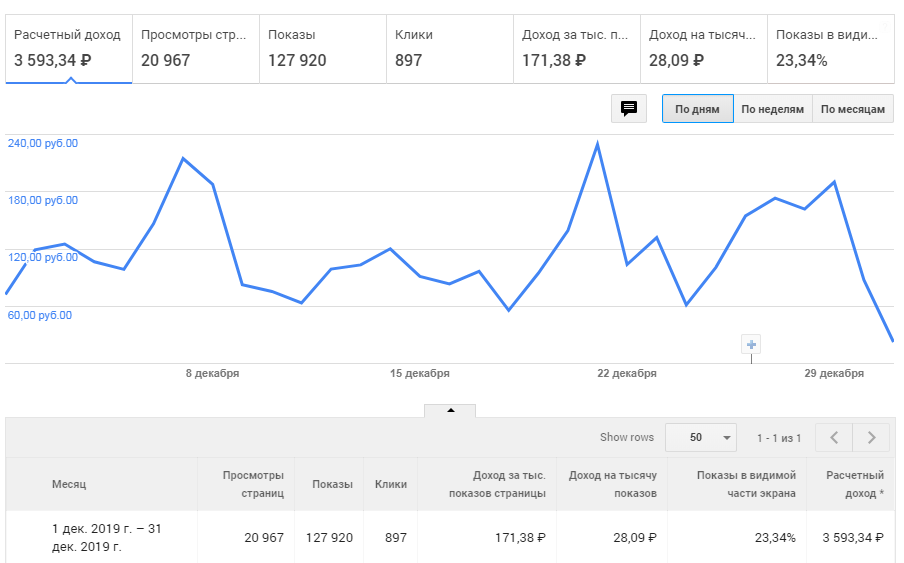Viewport: 904px width, 563px height.
Task: Sort the table by Клики column header
Action: [390, 484]
